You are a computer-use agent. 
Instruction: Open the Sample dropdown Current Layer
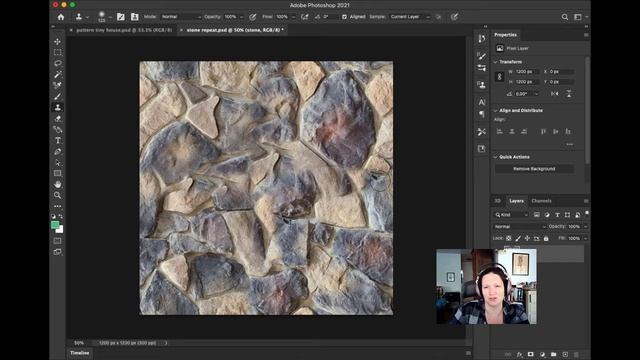coord(409,17)
